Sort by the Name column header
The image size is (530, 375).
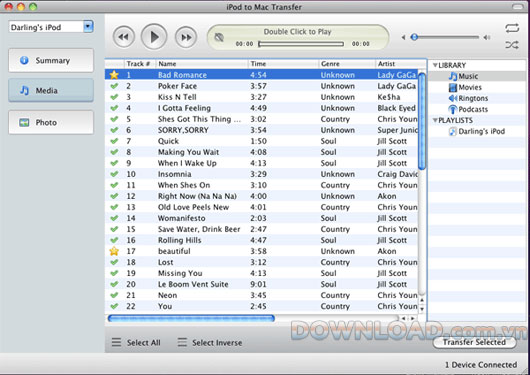[x=202, y=64]
